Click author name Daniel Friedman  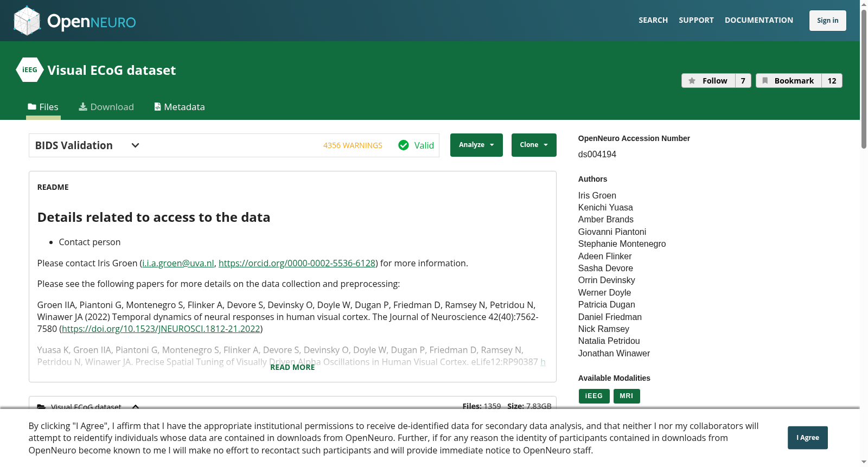610,317
